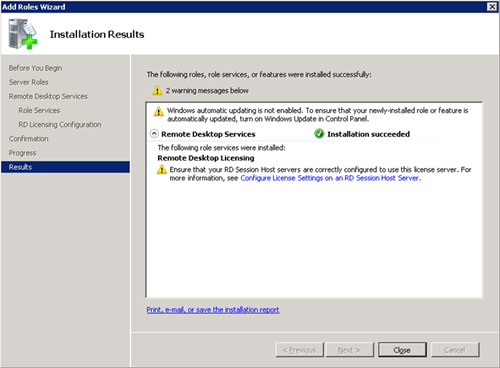Go to the Remote Desktop Services step
The width and height of the screenshot is (500, 368).
coord(48,96)
